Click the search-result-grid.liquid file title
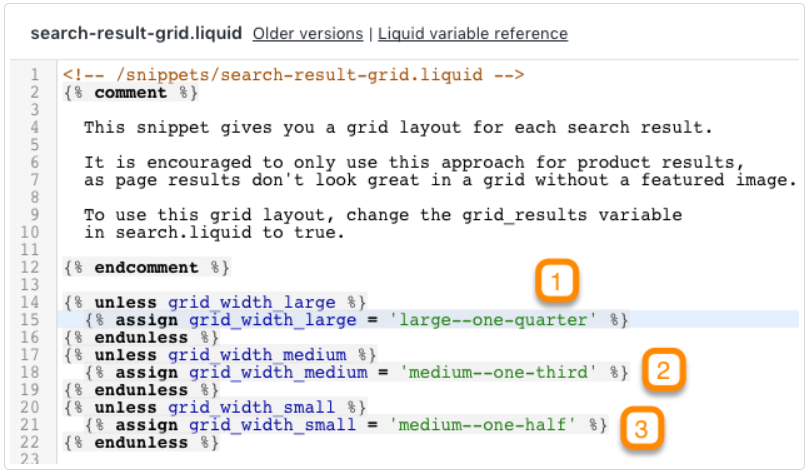The width and height of the screenshot is (811, 476). tap(136, 34)
